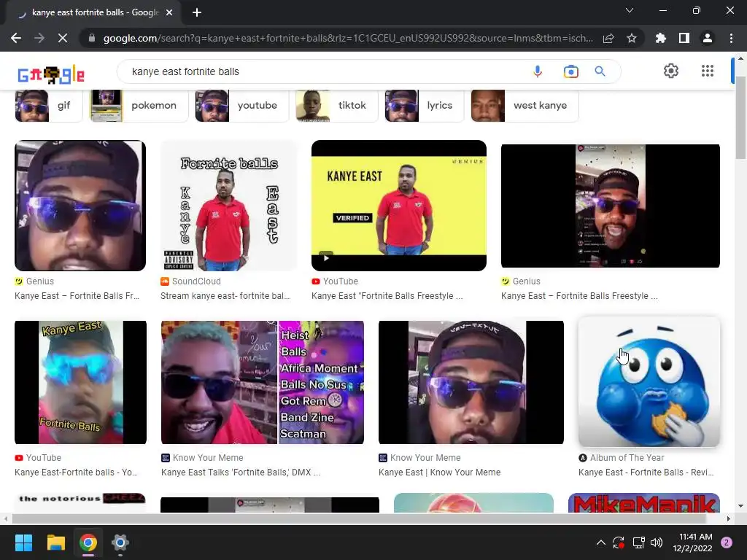Open Chrome extensions puzzle icon
The height and width of the screenshot is (560, 747).
[x=661, y=38]
